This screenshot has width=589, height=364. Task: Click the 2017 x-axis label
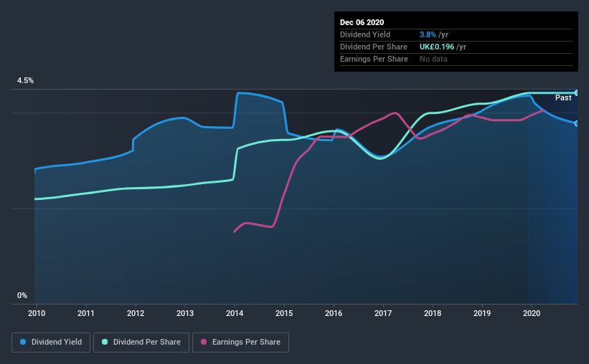383,313
